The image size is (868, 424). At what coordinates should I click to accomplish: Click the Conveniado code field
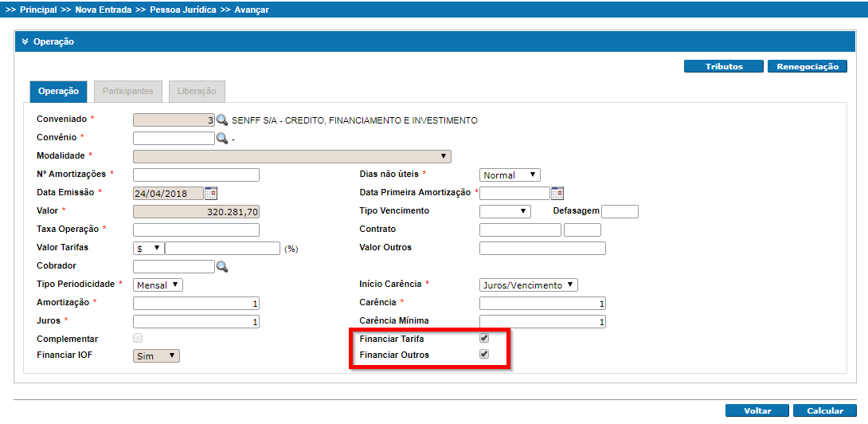(174, 120)
